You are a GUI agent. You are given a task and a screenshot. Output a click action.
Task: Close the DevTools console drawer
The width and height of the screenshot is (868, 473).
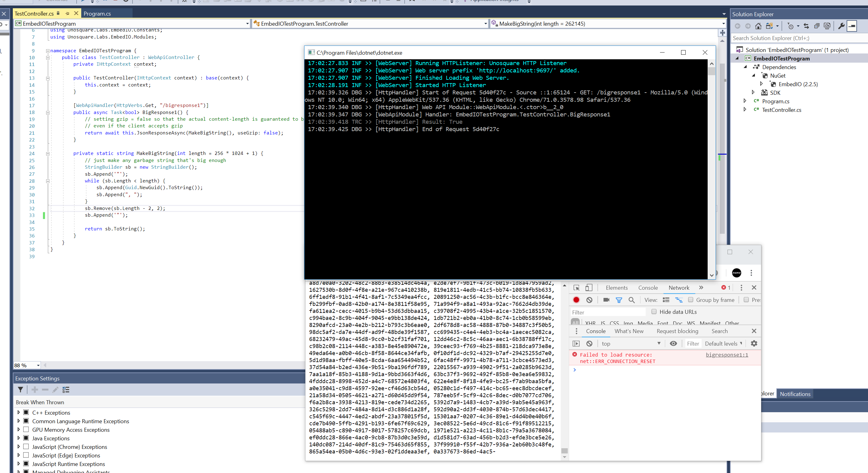point(754,331)
